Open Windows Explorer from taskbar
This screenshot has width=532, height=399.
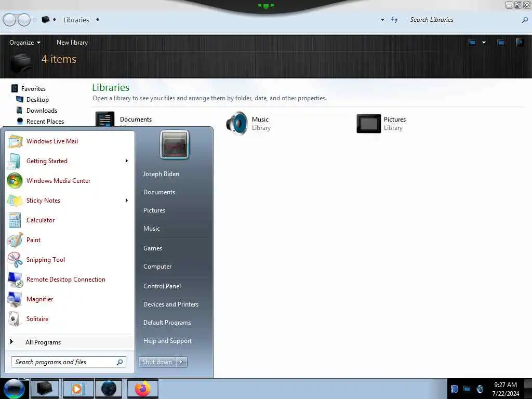click(x=45, y=389)
